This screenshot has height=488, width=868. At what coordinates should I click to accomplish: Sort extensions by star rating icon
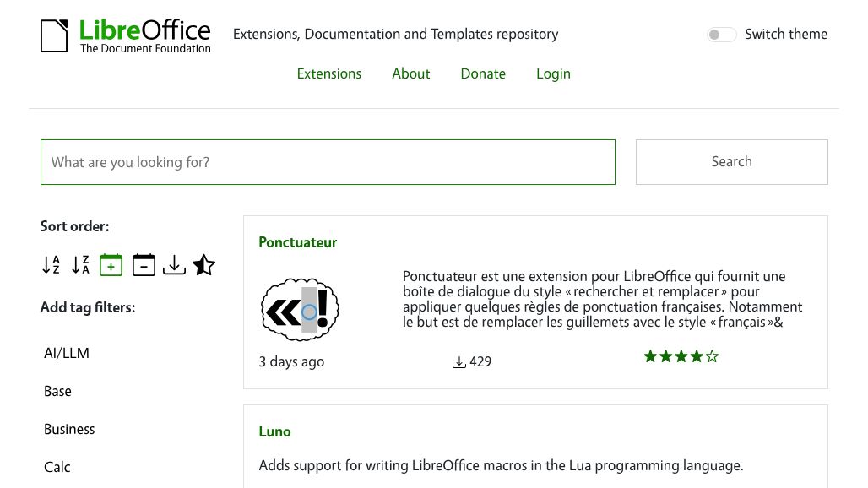tap(203, 265)
